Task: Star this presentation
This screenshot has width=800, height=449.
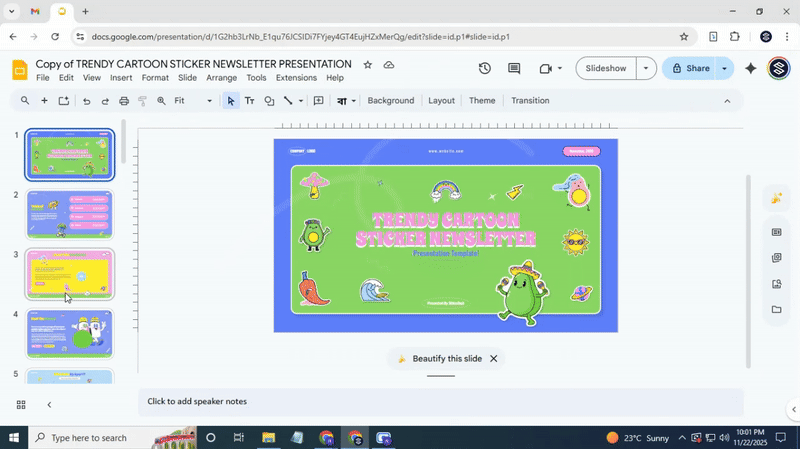Action: pos(368,64)
